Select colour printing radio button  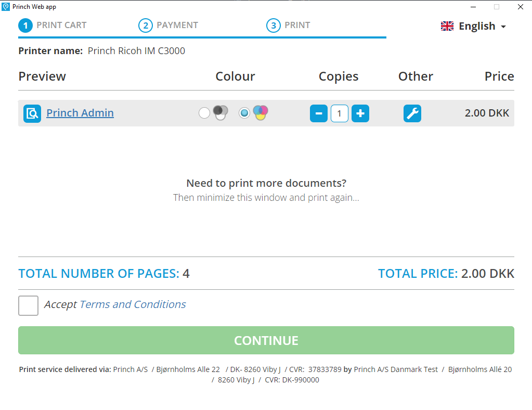coord(244,112)
